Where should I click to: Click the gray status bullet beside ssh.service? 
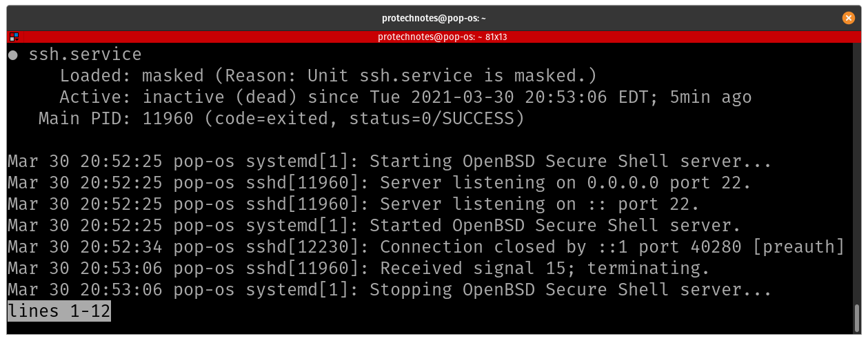[x=13, y=55]
